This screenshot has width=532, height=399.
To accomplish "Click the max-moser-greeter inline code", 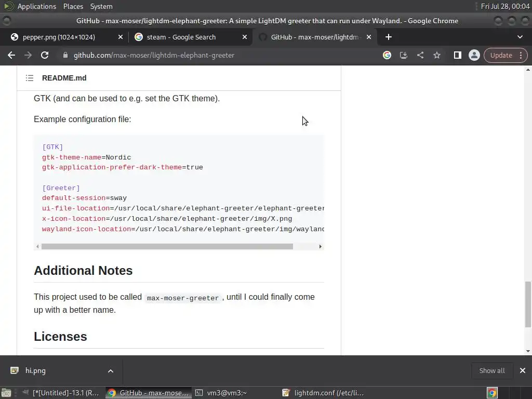I will point(182,298).
